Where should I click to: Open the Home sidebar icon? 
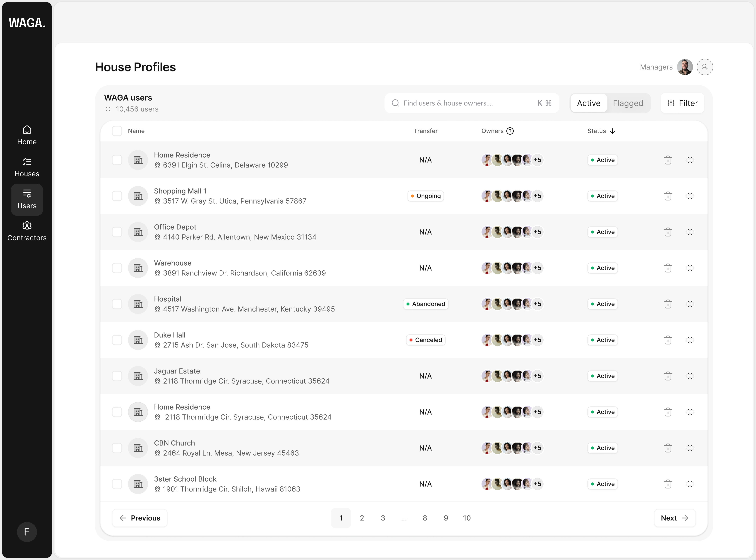pyautogui.click(x=27, y=130)
